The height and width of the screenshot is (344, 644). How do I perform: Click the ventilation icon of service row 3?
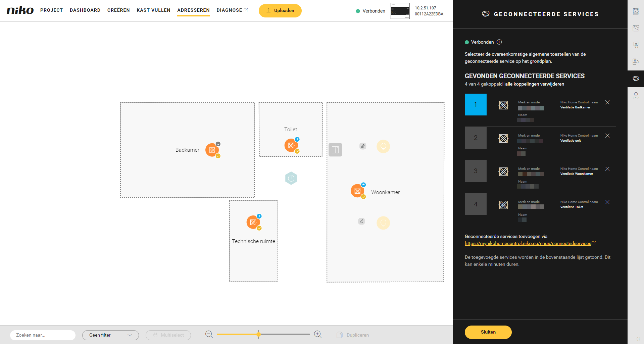(x=503, y=171)
